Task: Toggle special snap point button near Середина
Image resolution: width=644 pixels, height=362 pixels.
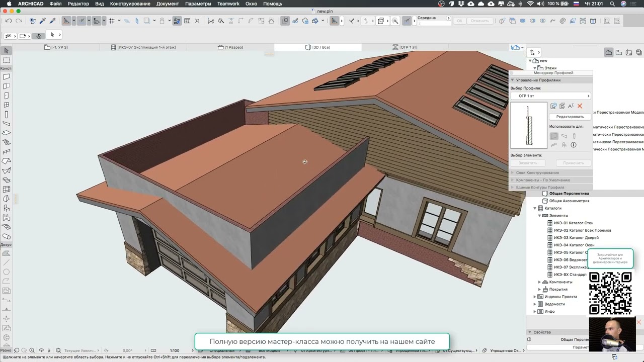Action: pos(407,21)
